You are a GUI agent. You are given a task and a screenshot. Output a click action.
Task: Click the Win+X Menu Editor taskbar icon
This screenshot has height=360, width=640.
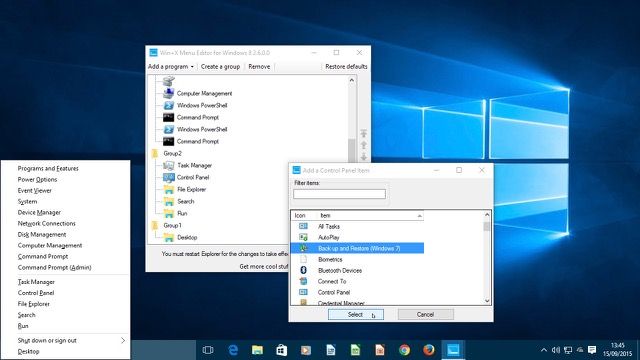tap(453, 350)
